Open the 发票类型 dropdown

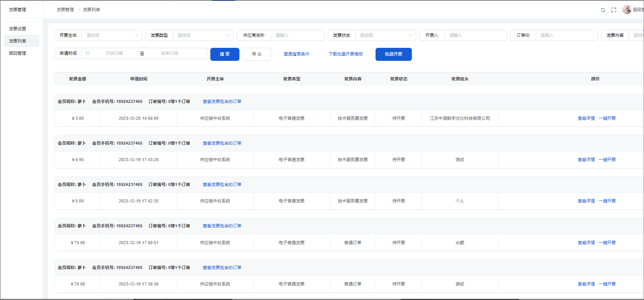tap(203, 35)
